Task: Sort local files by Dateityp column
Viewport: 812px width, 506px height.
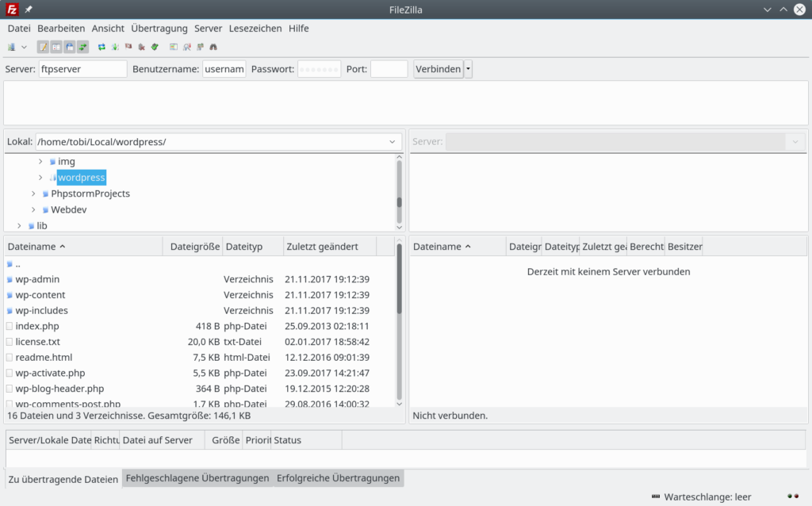Action: [253, 247]
